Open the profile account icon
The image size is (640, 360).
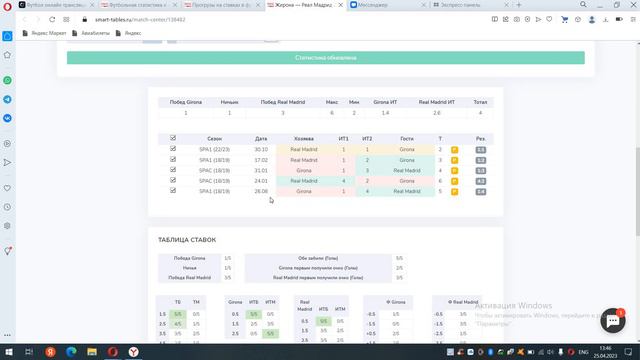[591, 20]
